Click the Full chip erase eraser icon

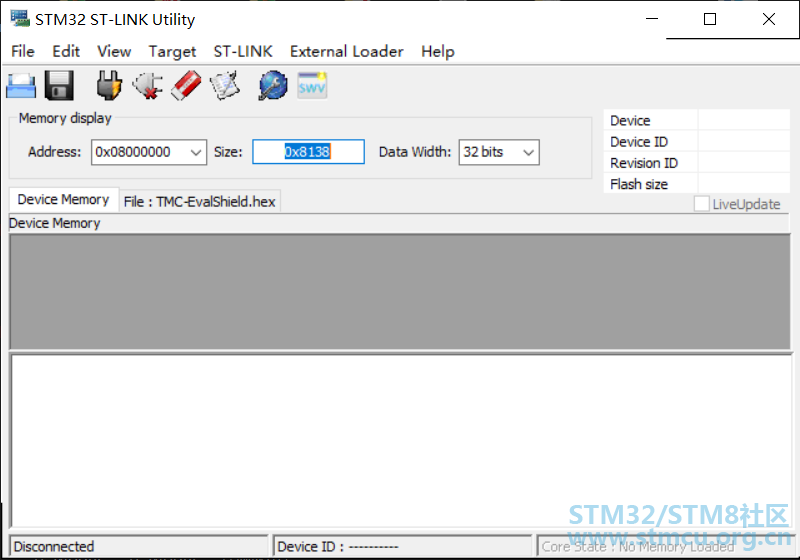(x=186, y=86)
